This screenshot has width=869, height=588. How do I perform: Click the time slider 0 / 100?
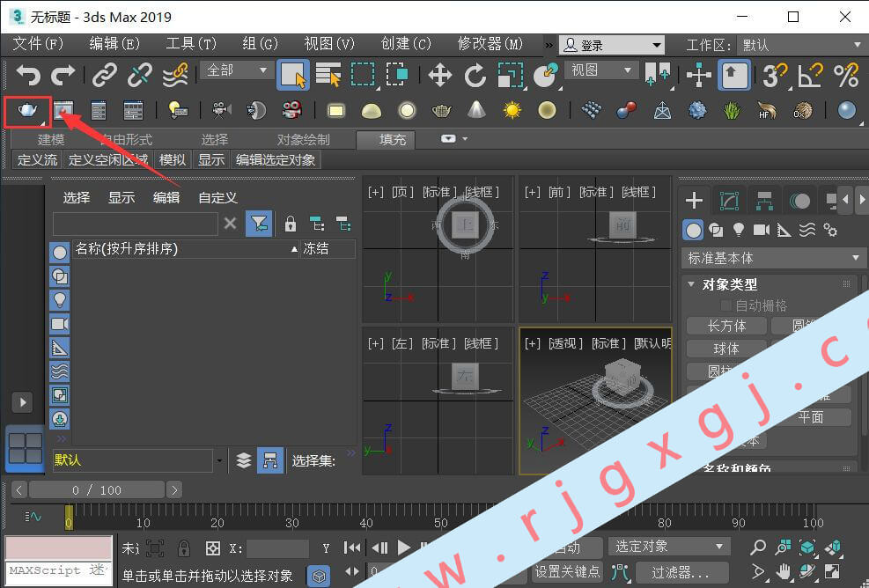click(97, 490)
